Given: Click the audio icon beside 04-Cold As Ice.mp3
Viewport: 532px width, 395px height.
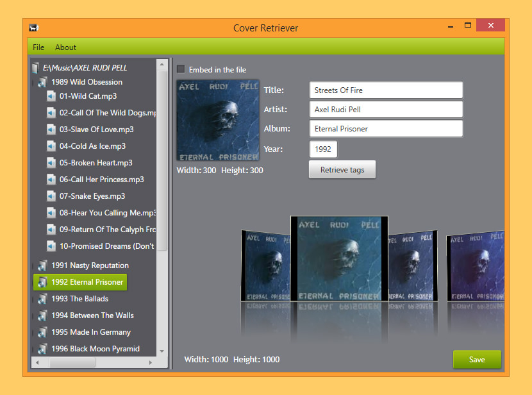Looking at the screenshot, I should pyautogui.click(x=51, y=146).
